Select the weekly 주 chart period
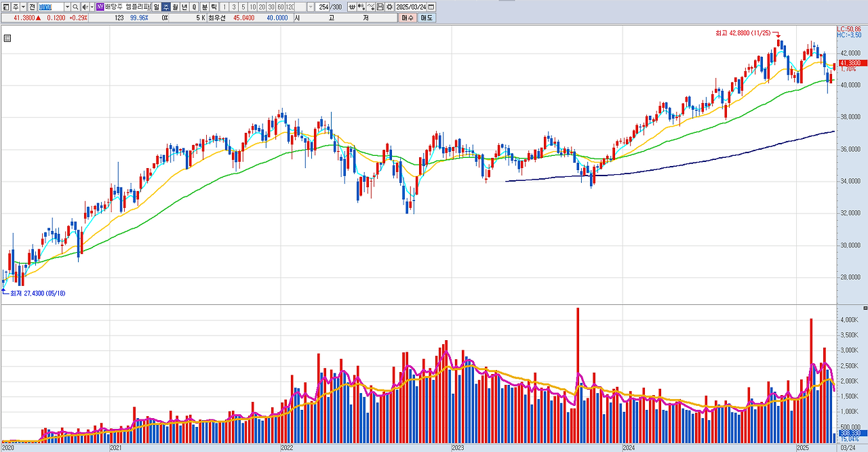 pos(166,7)
